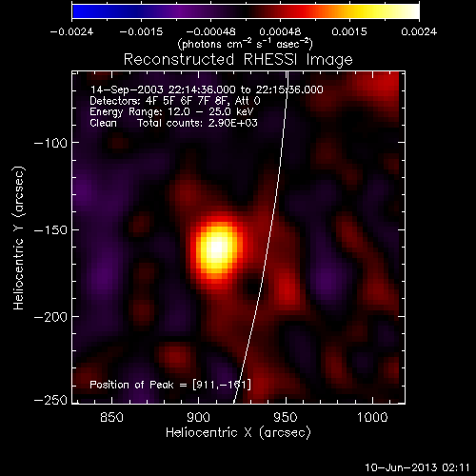Image resolution: width=476 pixels, height=476 pixels.
Task: Click the Energy Range 12.0 - 25.0 keV text
Action: tap(171, 111)
